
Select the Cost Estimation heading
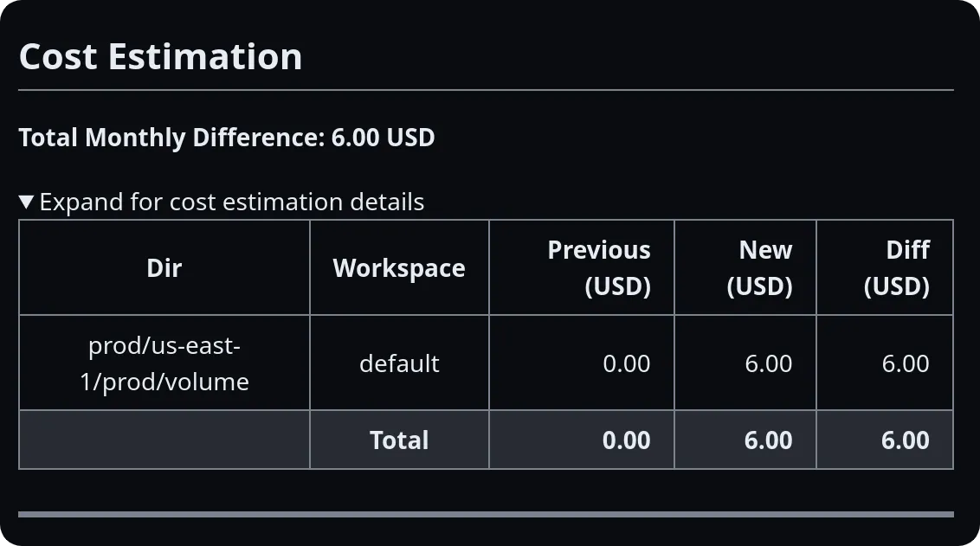click(x=161, y=56)
